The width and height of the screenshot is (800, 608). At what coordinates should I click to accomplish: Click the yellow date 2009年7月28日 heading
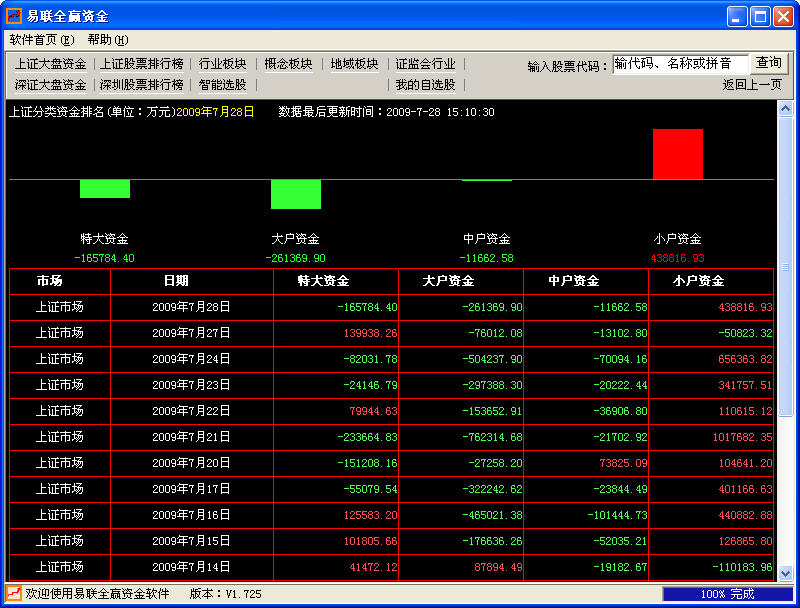click(x=215, y=112)
